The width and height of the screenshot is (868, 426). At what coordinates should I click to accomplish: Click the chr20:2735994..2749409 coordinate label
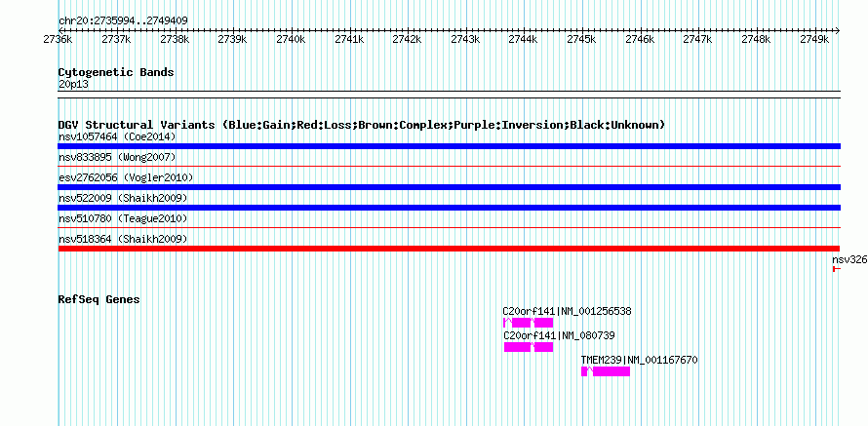[x=123, y=20]
